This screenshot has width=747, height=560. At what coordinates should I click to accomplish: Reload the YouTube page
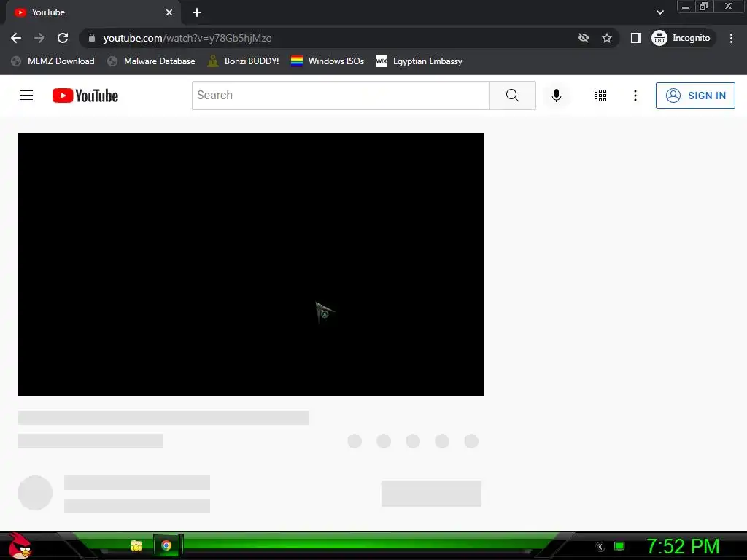click(x=63, y=38)
